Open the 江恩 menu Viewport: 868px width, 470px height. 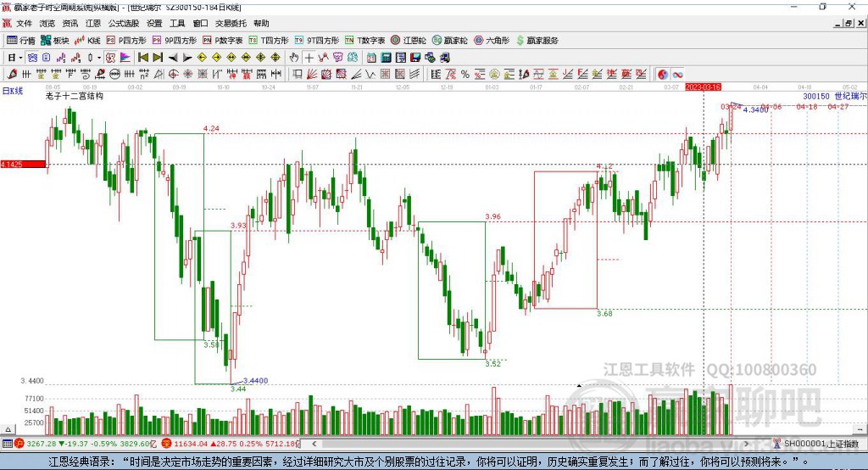pos(93,23)
